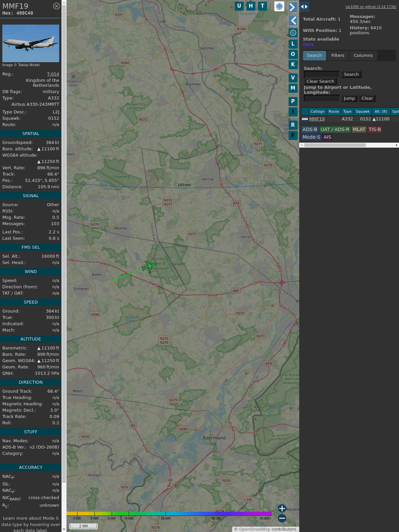Toggle the F map option
Screen dimensions: 399x532
[293, 135]
